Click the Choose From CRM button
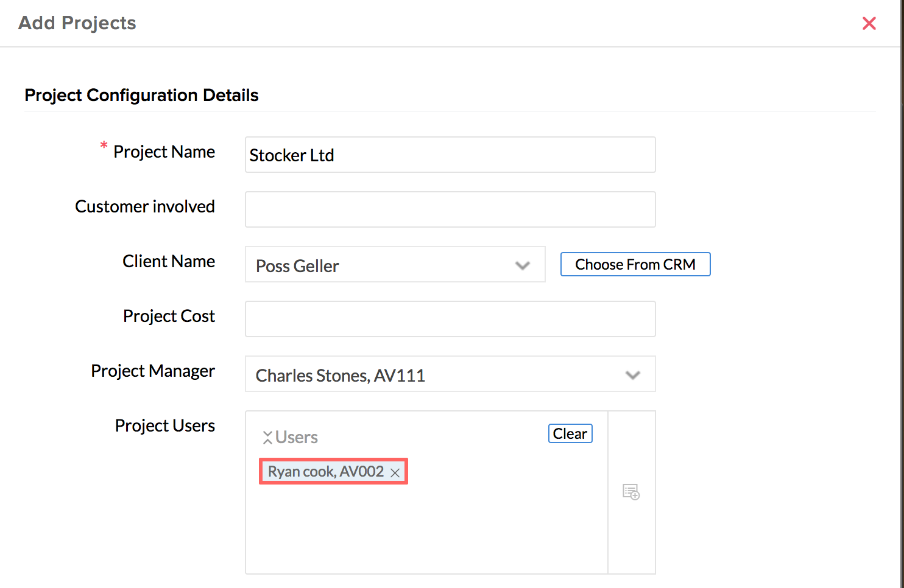This screenshot has height=588, width=904. [x=635, y=264]
